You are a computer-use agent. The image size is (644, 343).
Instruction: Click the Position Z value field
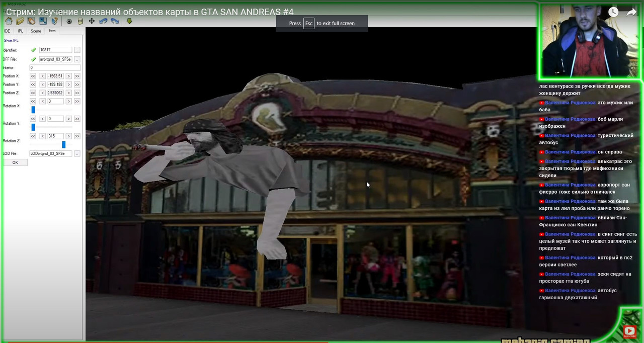[55, 93]
